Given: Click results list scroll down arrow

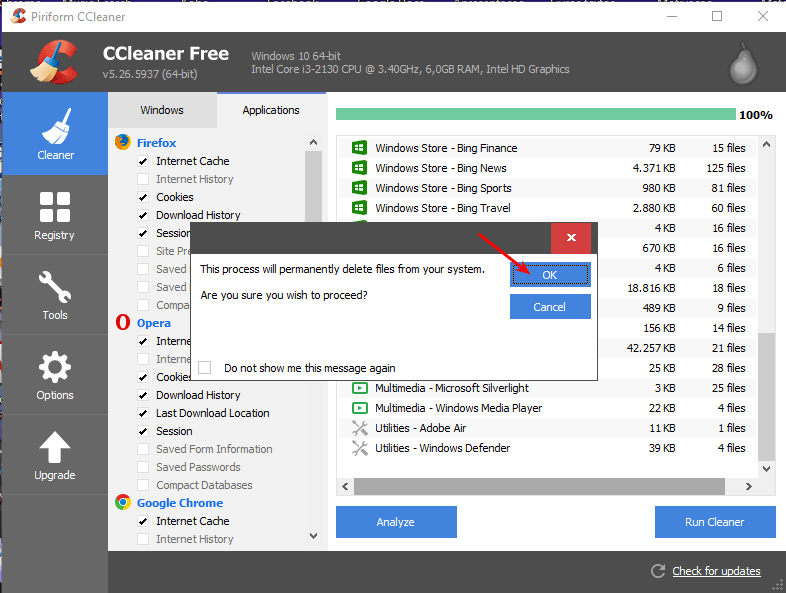Looking at the screenshot, I should 766,469.
